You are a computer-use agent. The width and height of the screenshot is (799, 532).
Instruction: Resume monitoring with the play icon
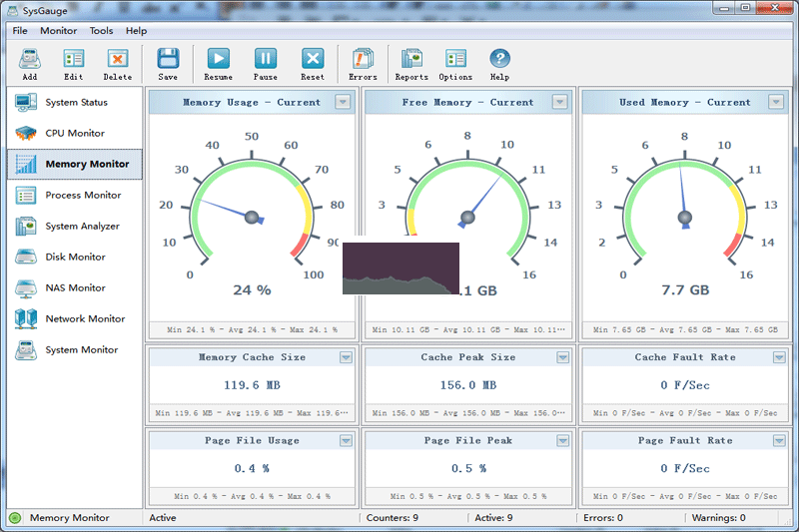pos(218,60)
